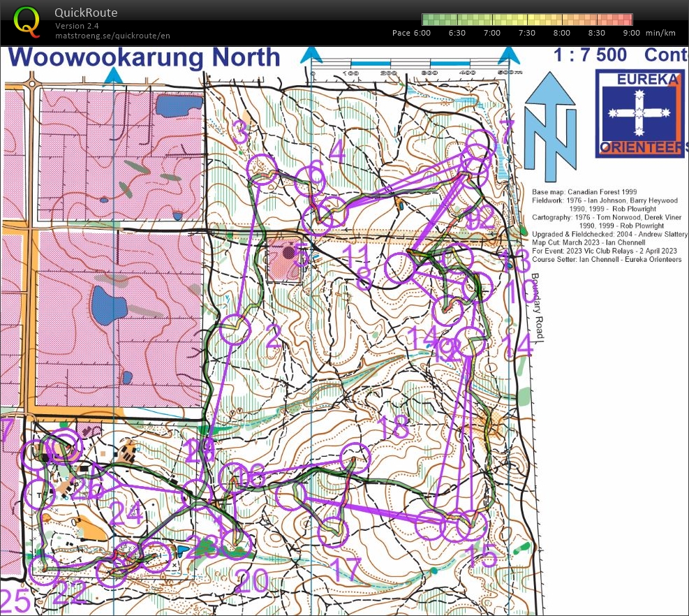The width and height of the screenshot is (689, 616).
Task: Select the control 3 circle on map
Action: click(x=262, y=168)
